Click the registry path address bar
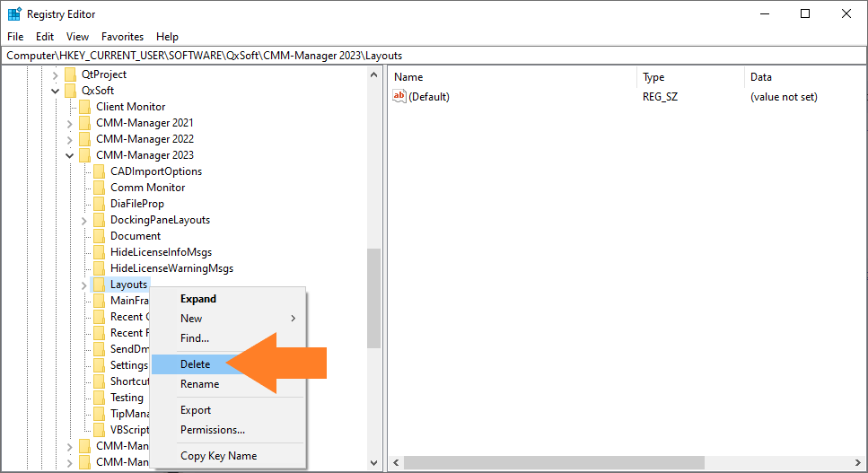This screenshot has height=473, width=868. coord(431,56)
